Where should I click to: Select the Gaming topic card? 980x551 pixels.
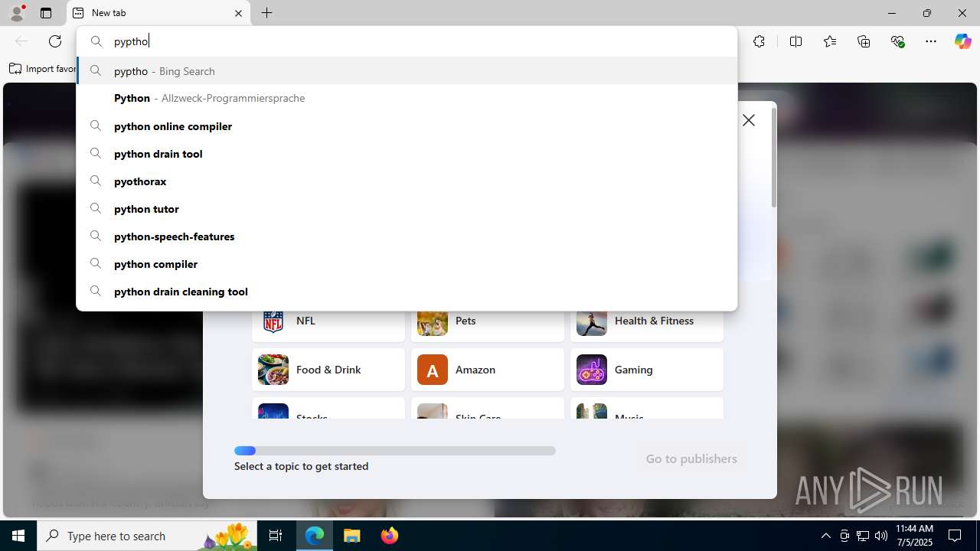[x=647, y=370]
